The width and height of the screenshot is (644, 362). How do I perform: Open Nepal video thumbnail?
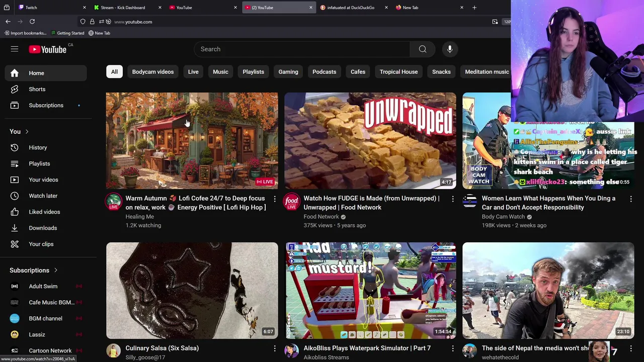548,290
